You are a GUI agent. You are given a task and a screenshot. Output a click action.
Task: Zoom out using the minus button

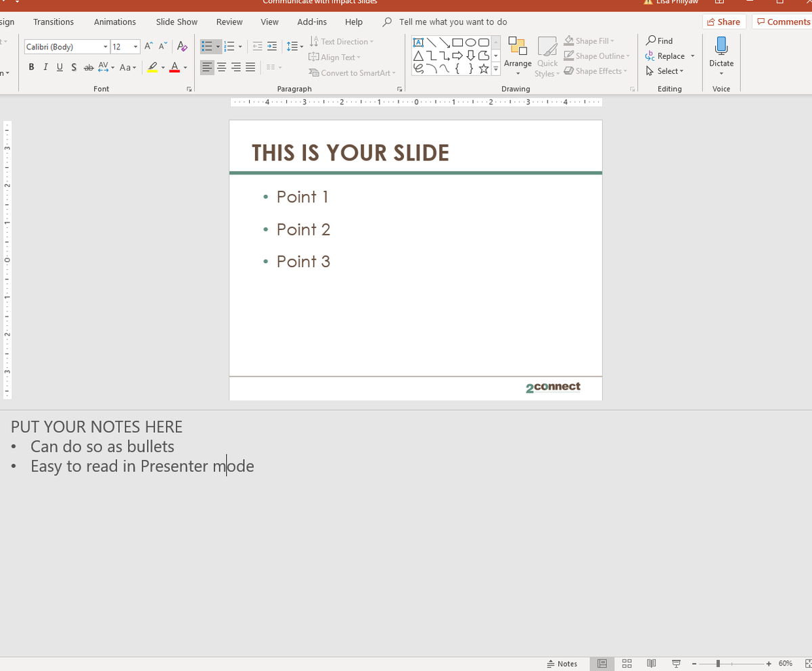[694, 664]
